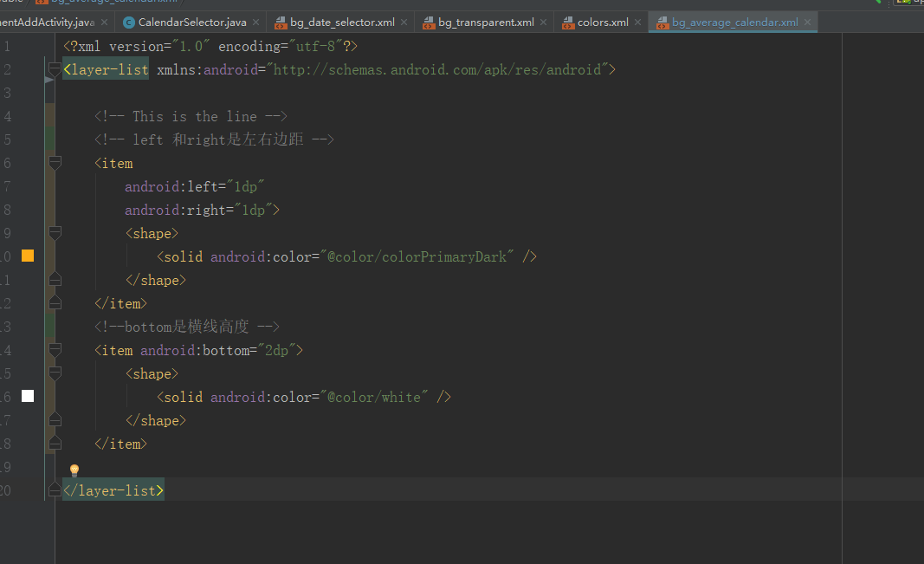Image resolution: width=924 pixels, height=564 pixels.
Task: Collapse the item android:bottom fold on line 14
Action: pos(55,350)
